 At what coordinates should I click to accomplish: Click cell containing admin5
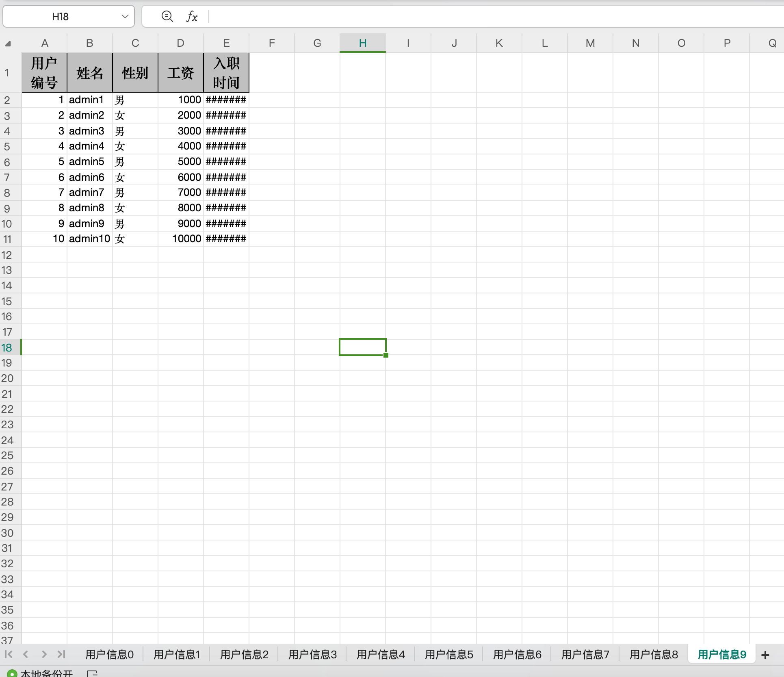[90, 162]
